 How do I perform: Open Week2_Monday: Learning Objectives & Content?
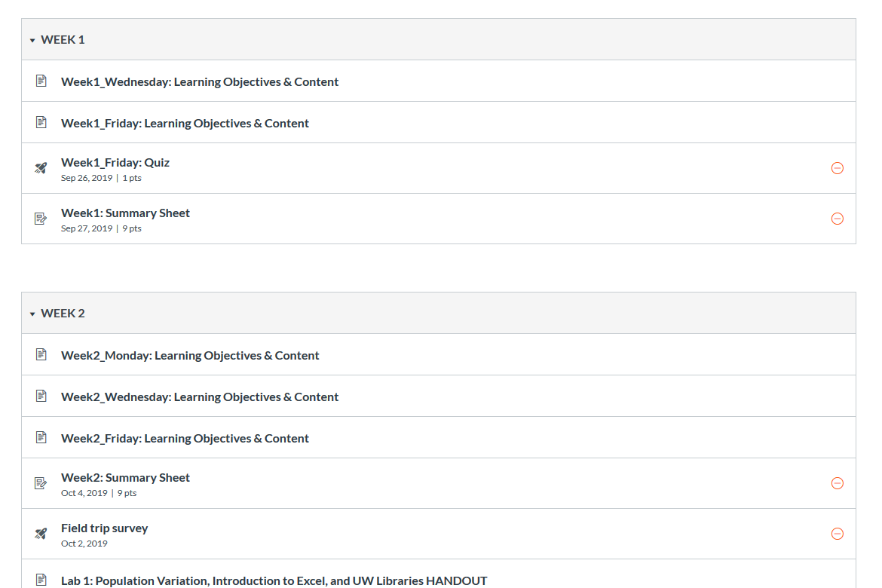[190, 355]
